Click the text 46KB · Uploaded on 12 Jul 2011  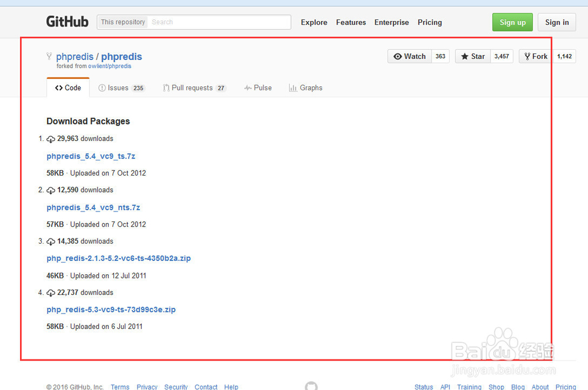point(96,275)
